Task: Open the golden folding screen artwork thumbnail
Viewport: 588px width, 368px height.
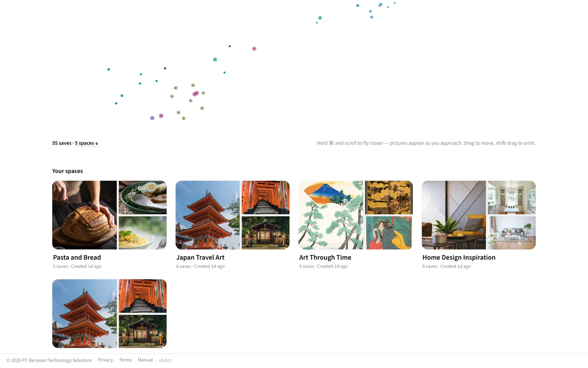Action: point(389,197)
